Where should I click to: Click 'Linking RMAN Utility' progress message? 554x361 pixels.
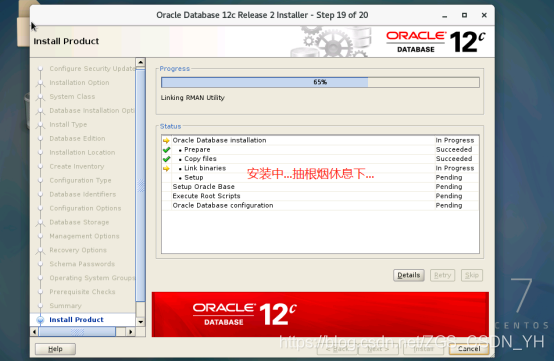[193, 97]
